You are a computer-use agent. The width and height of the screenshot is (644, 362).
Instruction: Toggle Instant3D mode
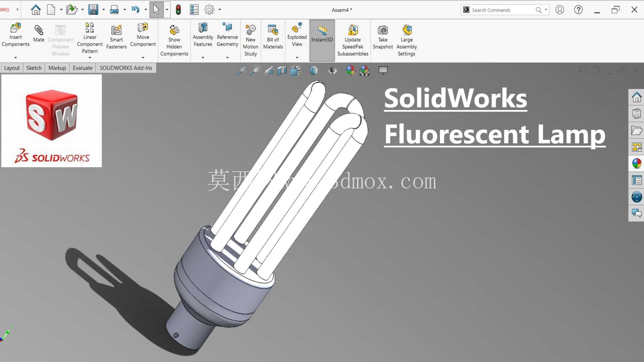(x=322, y=40)
